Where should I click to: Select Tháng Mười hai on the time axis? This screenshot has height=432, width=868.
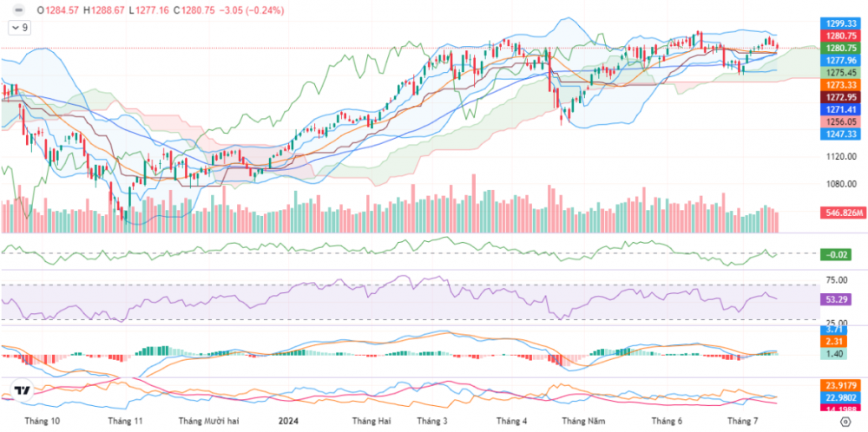point(207,421)
